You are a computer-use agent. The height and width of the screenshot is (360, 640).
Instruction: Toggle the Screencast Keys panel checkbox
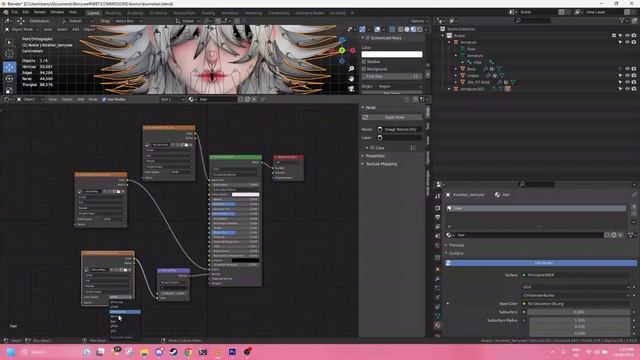[367, 38]
